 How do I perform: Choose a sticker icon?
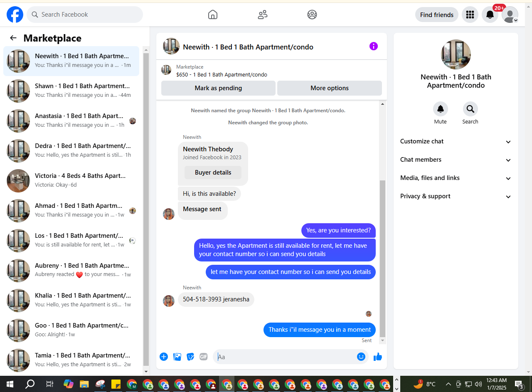[x=190, y=357]
